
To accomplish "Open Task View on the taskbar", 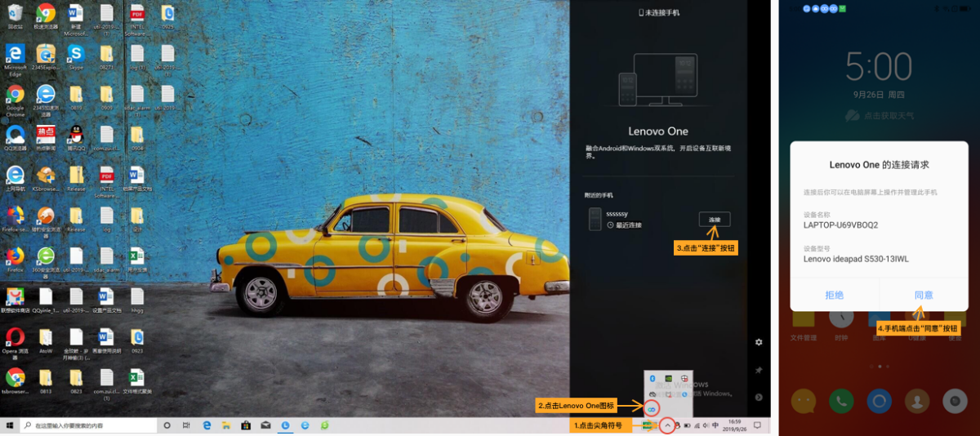I will 187,425.
